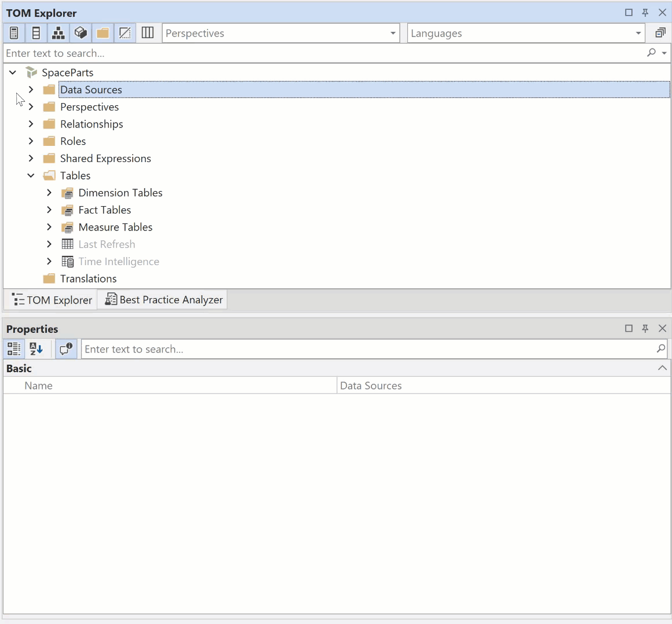Expand the Dimension Tables folder
672x624 pixels.
click(49, 193)
